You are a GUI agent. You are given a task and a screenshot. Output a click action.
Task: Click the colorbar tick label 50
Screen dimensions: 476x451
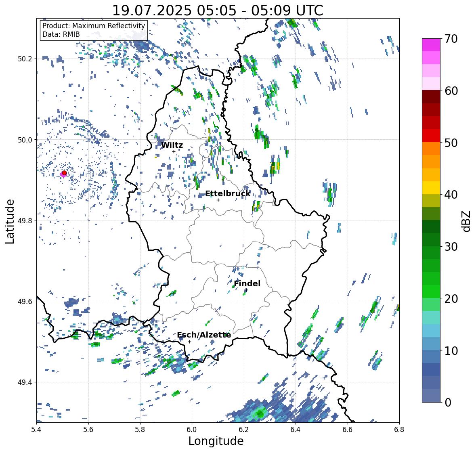(x=451, y=143)
